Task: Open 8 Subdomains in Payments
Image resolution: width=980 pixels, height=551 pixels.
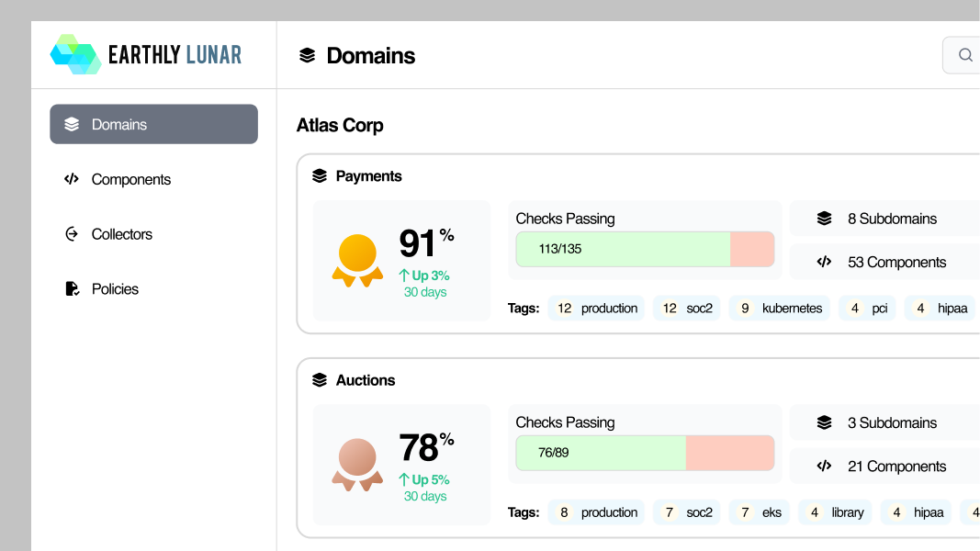Action: tap(892, 219)
